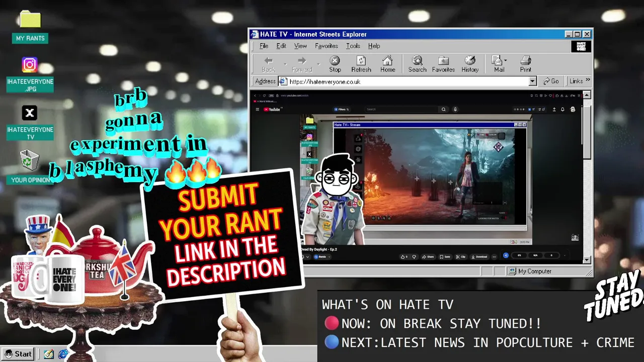
Task: Click the NEXT: LATEST NEWS line
Action: tap(479, 342)
